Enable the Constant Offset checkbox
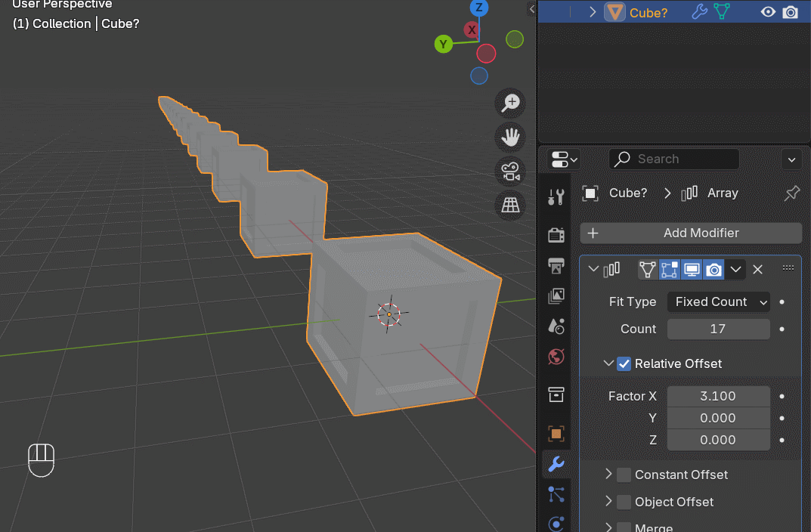This screenshot has width=811, height=532. [624, 475]
